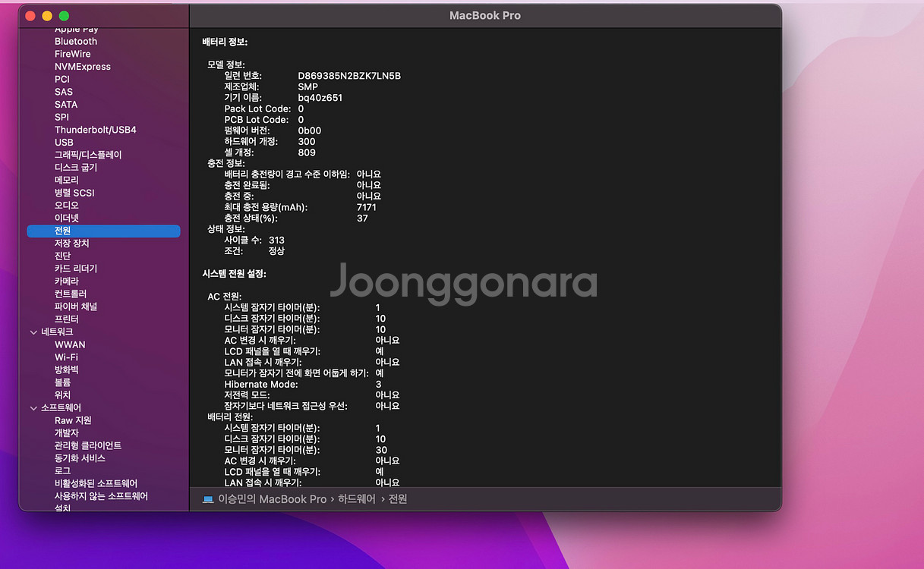Click the 사이클 수 value 313
The image size is (924, 569).
click(276, 240)
